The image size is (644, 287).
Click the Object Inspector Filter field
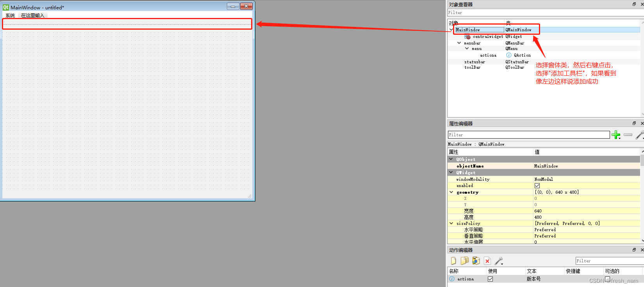pos(546,13)
